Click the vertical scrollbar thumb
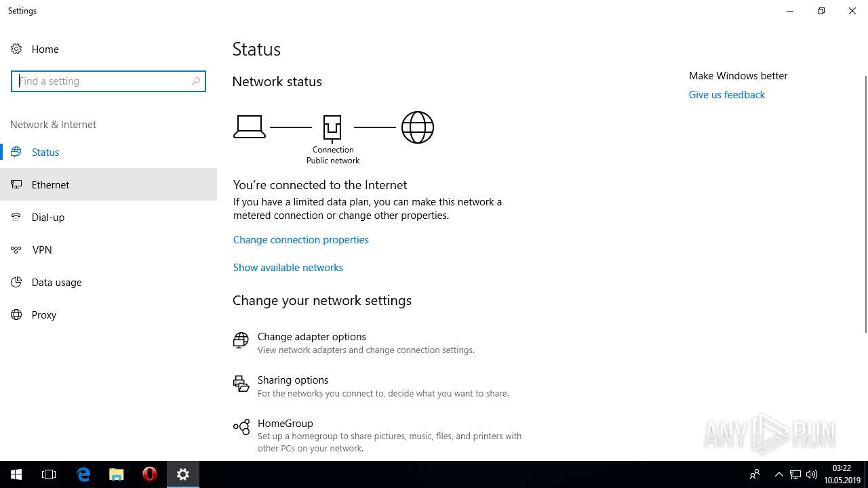The height and width of the screenshot is (488, 868). [x=865, y=203]
